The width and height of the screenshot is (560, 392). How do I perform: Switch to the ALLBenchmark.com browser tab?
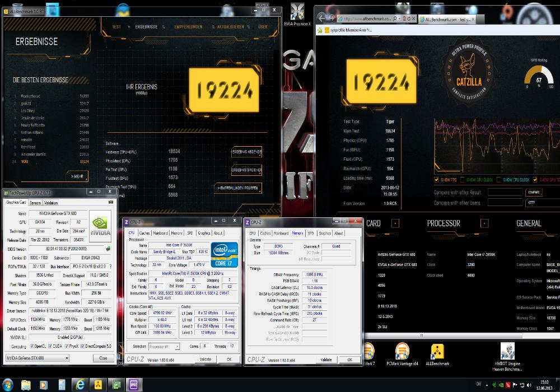coord(446,19)
